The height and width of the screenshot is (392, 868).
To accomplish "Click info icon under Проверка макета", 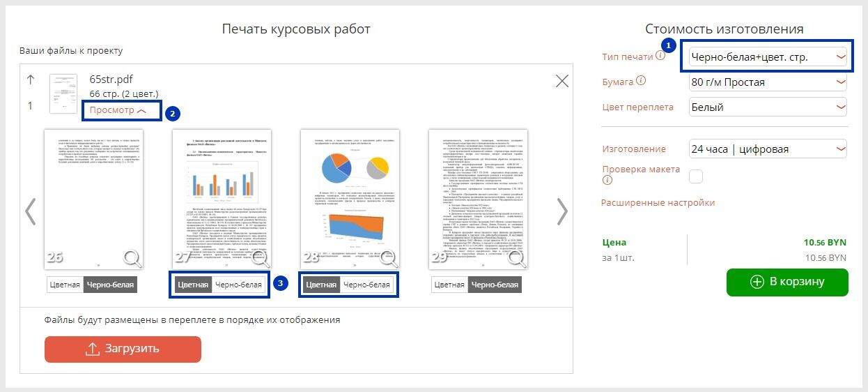I will click(x=607, y=180).
